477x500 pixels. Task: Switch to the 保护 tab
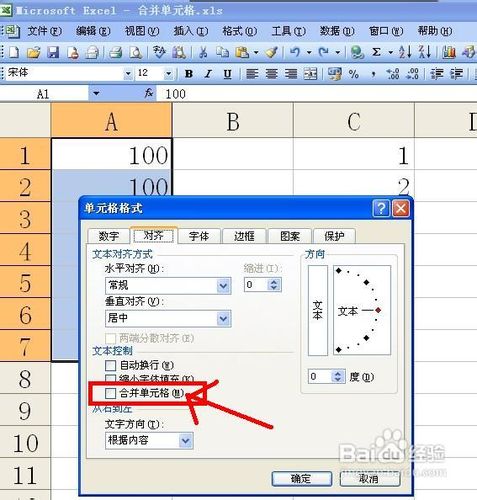coord(334,236)
